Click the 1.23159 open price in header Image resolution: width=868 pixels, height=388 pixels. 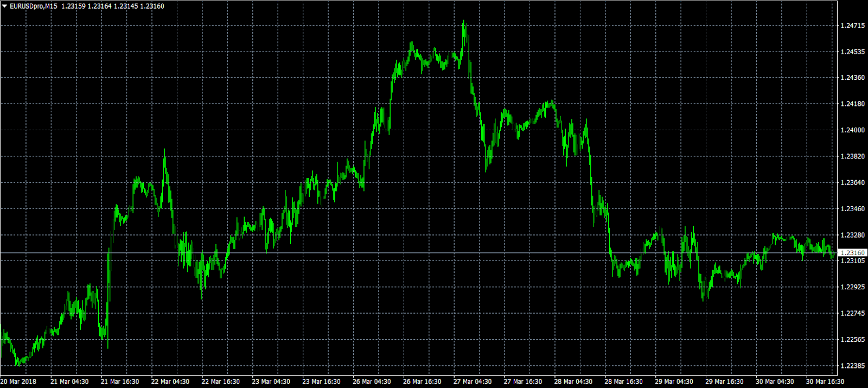coord(73,6)
